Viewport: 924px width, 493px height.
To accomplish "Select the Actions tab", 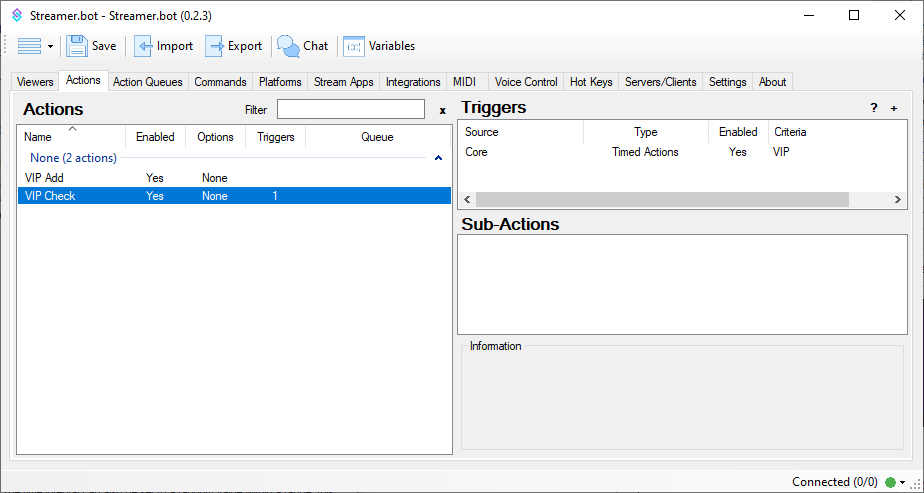I will click(83, 80).
